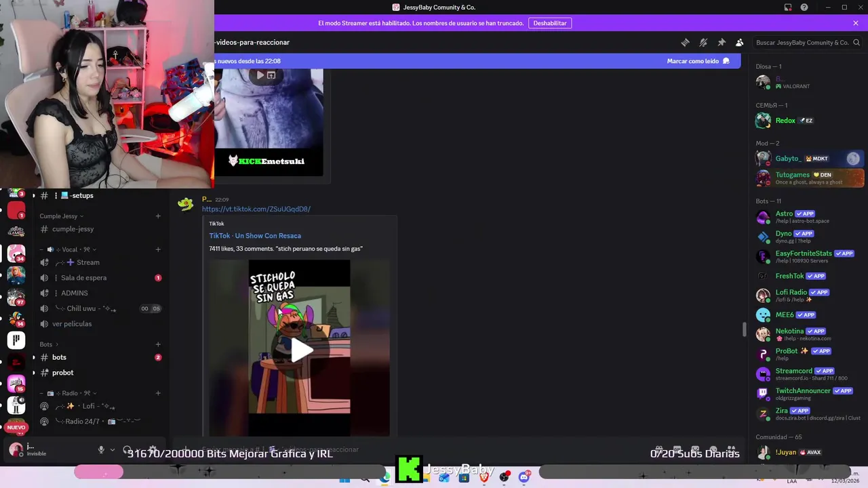Open microphone input options dropdown arrow
The height and width of the screenshot is (488, 868).
112,449
